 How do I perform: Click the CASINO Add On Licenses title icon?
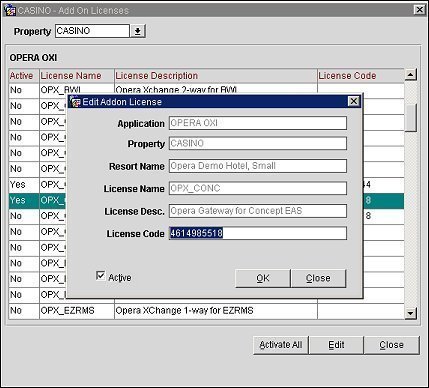click(x=10, y=10)
